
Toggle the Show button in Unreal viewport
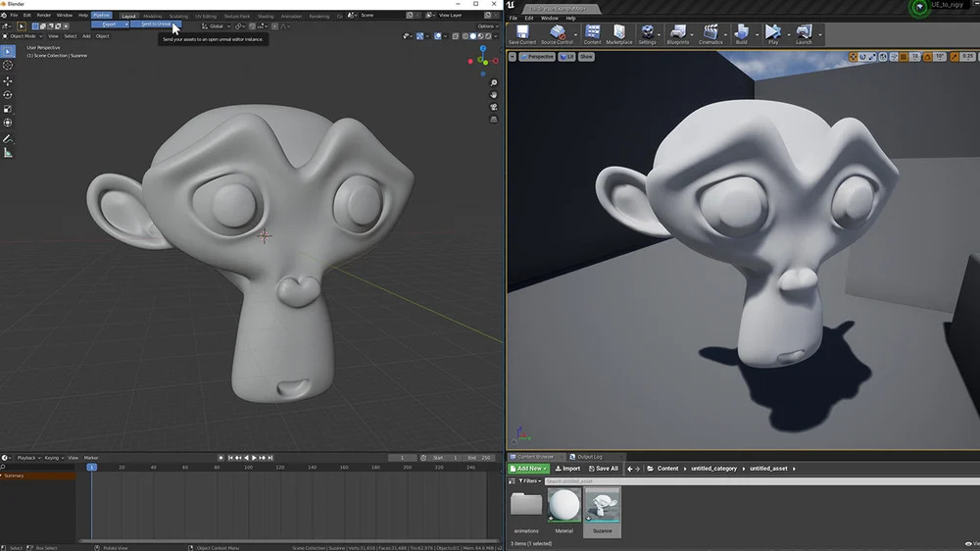(586, 57)
